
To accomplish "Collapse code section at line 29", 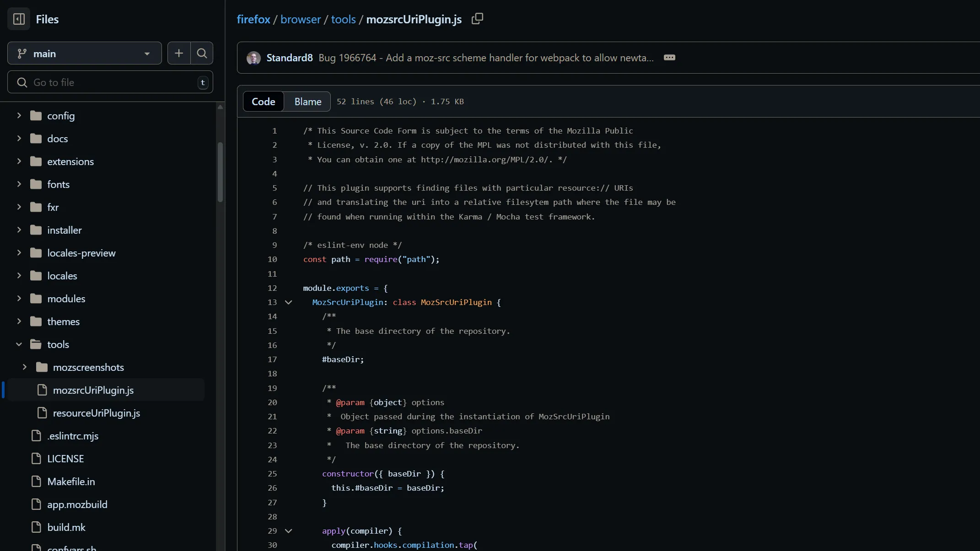I will (x=288, y=531).
